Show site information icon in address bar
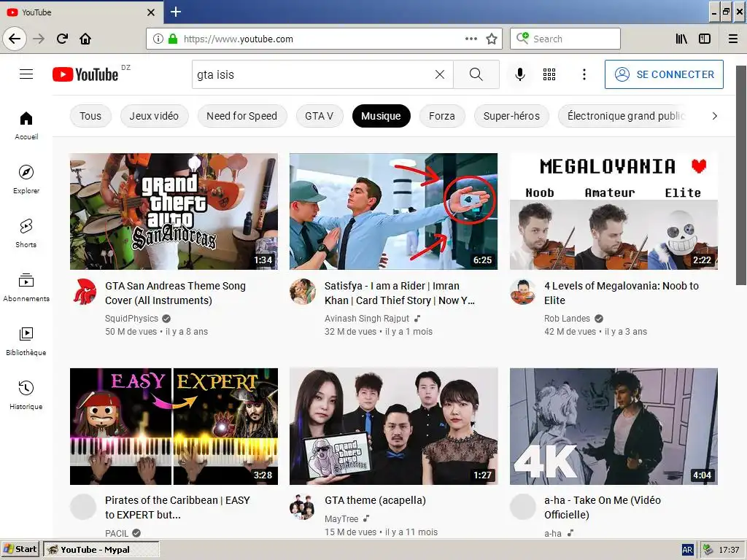This screenshot has height=560, width=747. 158,39
